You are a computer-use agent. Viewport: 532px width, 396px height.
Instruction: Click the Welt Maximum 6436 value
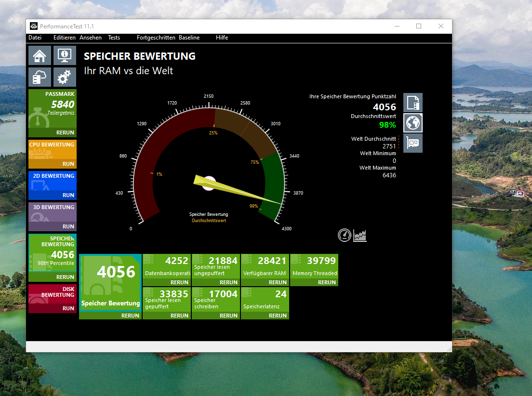(389, 175)
